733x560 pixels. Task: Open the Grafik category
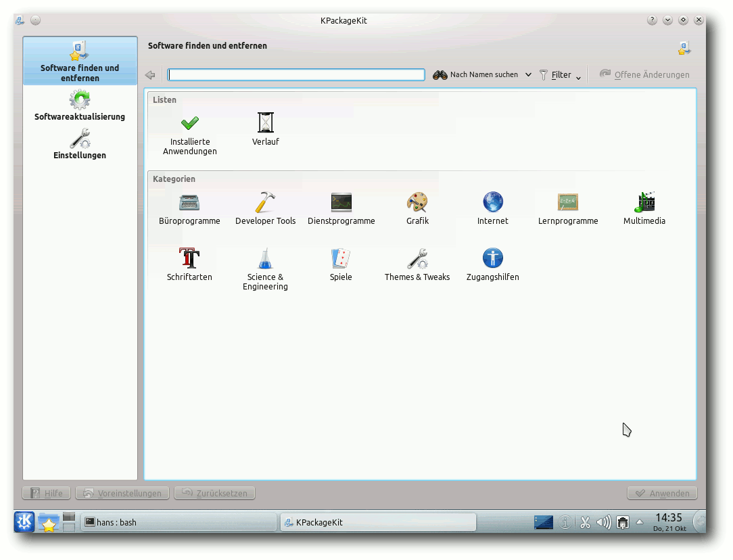point(417,203)
